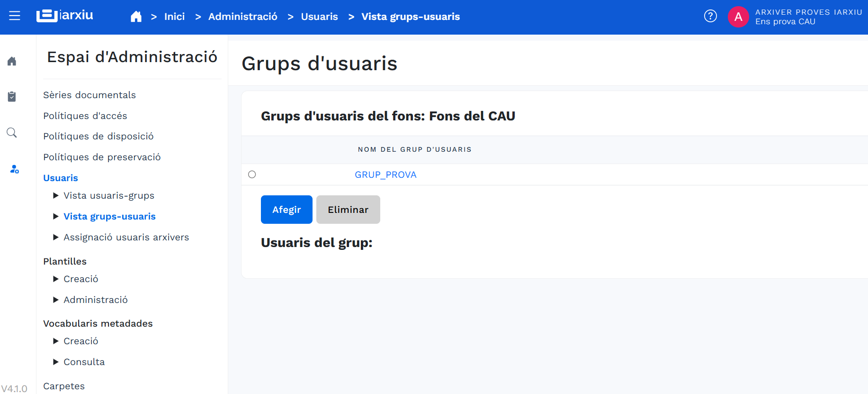Open Consulta under Vocabularis metadades
868x394 pixels.
tap(84, 362)
